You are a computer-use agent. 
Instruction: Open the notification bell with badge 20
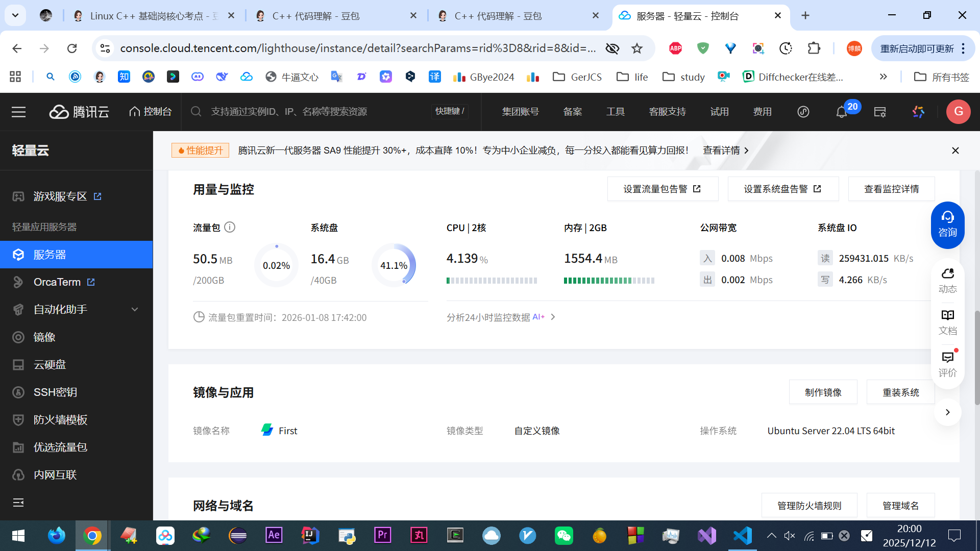pyautogui.click(x=841, y=112)
